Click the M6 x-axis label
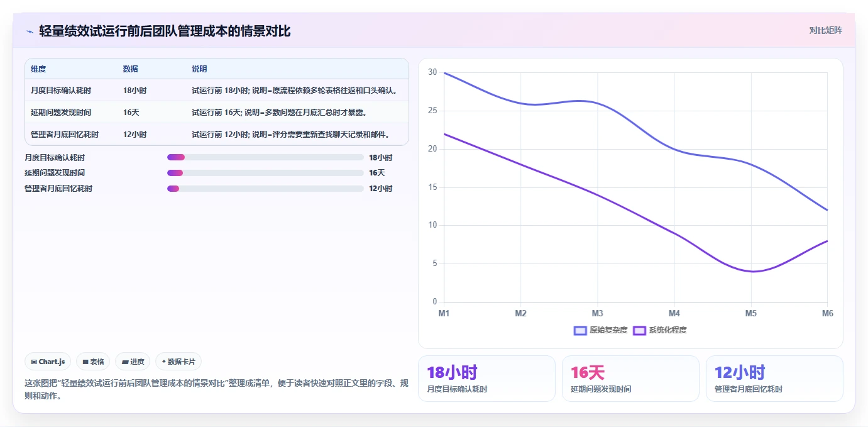This screenshot has width=868, height=427. coord(827,313)
